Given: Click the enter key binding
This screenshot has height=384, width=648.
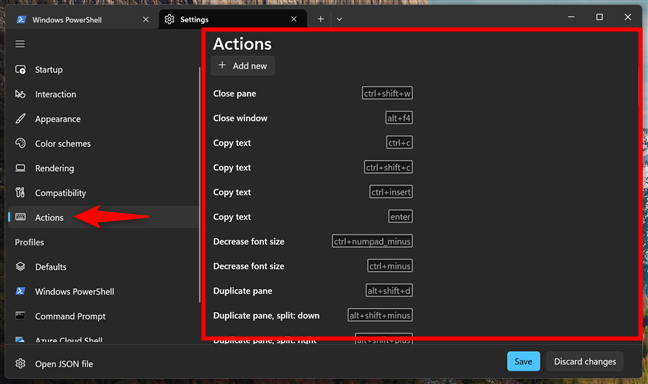Looking at the screenshot, I should tap(400, 217).
